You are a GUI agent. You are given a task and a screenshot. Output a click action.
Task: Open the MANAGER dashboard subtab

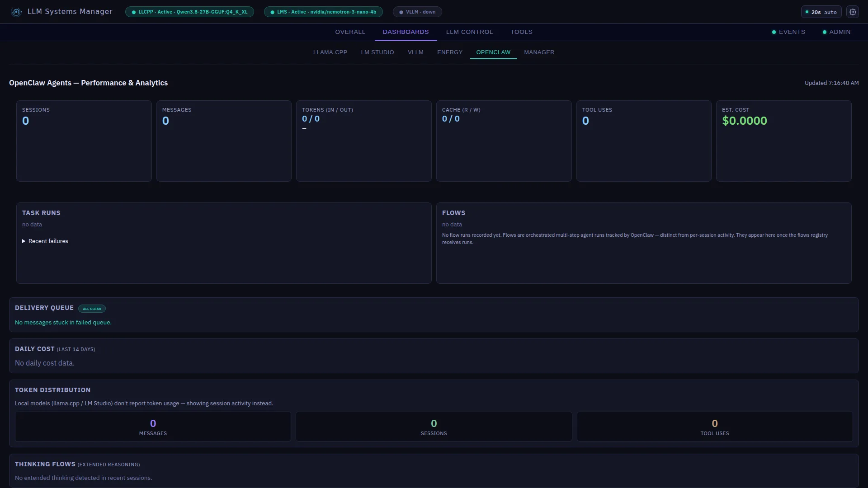pos(539,52)
